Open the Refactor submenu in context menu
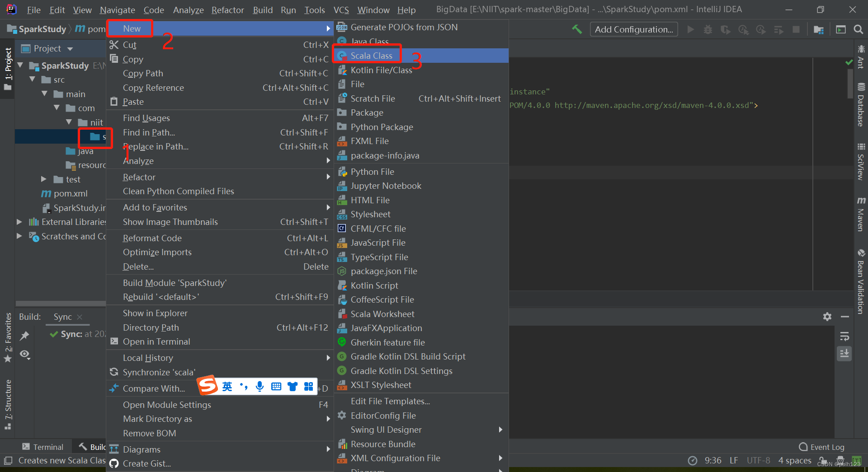The height and width of the screenshot is (472, 868). click(x=220, y=177)
